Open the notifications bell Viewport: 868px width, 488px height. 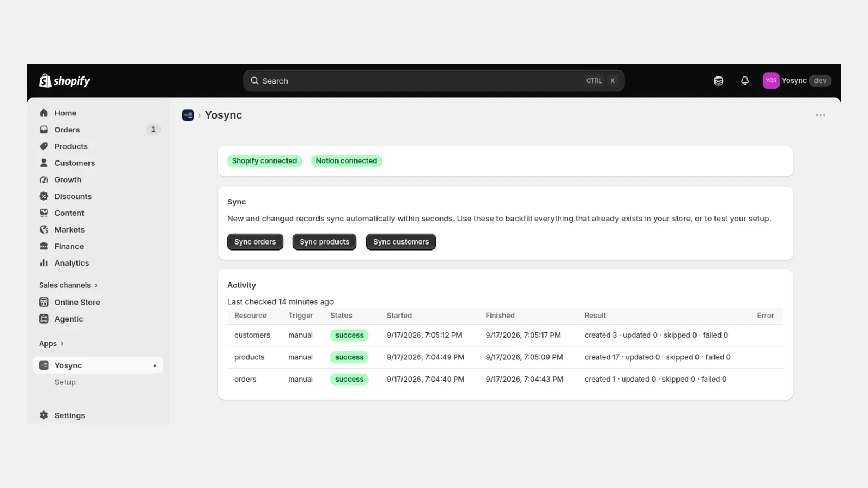coord(745,81)
